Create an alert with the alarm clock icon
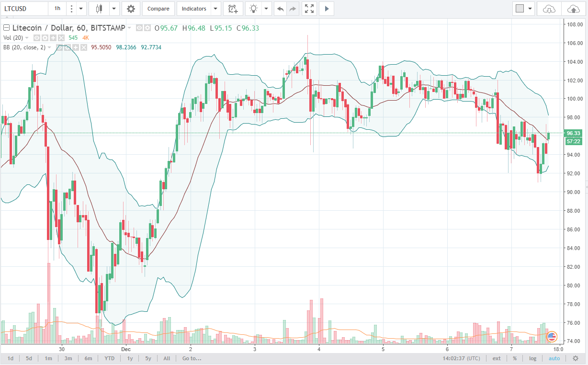This screenshot has width=588, height=365. click(x=233, y=9)
